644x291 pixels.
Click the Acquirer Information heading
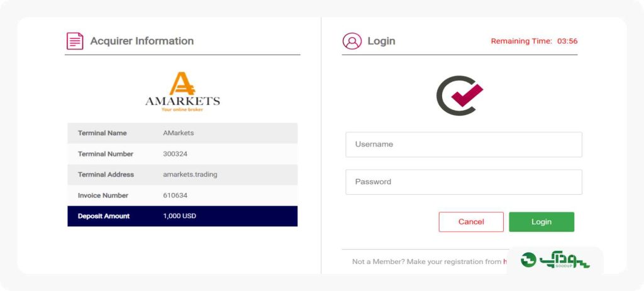pos(142,41)
